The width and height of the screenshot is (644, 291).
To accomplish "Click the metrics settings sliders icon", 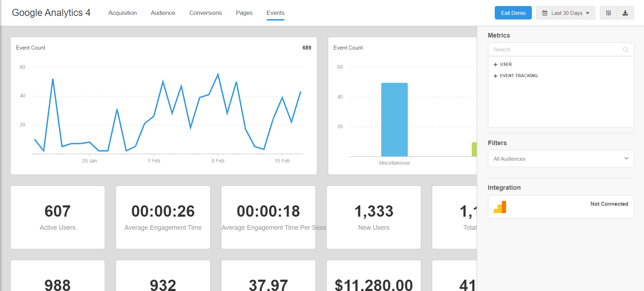I will (x=608, y=13).
